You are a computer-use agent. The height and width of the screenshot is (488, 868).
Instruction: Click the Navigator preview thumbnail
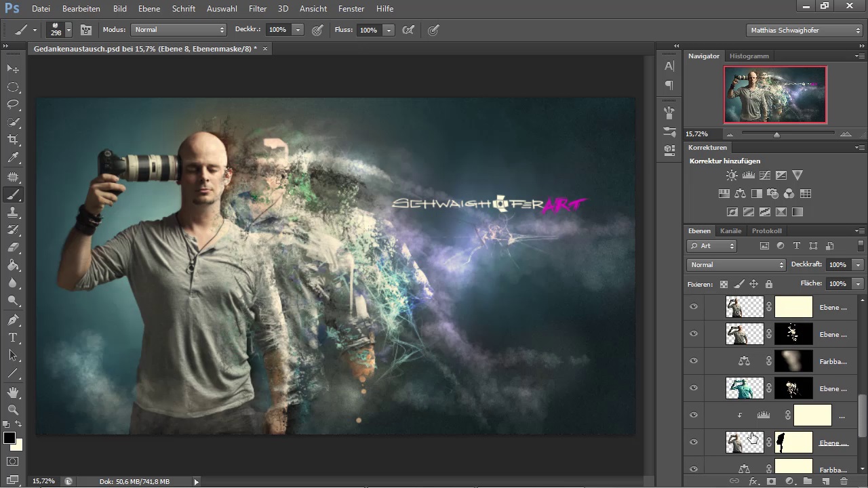click(x=775, y=94)
